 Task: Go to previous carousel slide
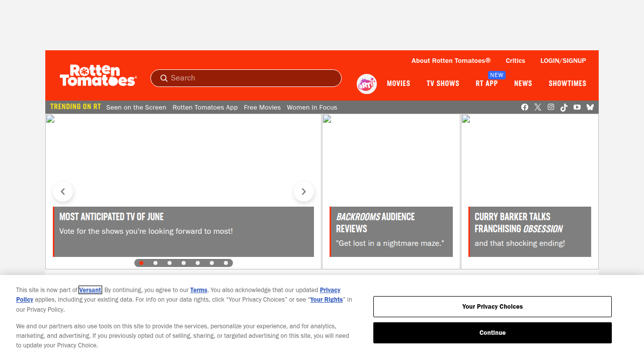(x=63, y=192)
